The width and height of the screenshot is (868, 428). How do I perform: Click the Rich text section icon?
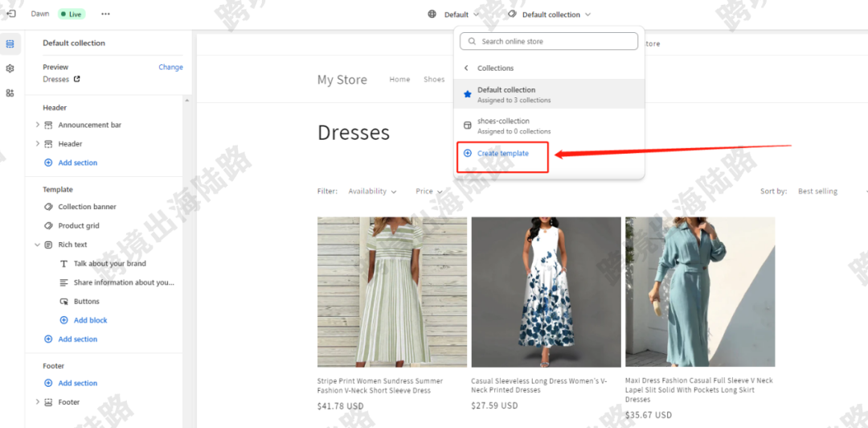pyautogui.click(x=48, y=245)
